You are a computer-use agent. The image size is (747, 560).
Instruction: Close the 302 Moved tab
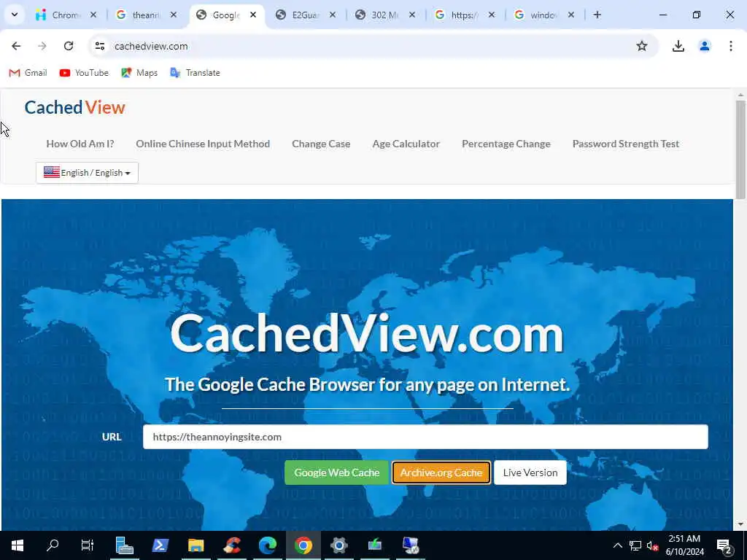412,15
